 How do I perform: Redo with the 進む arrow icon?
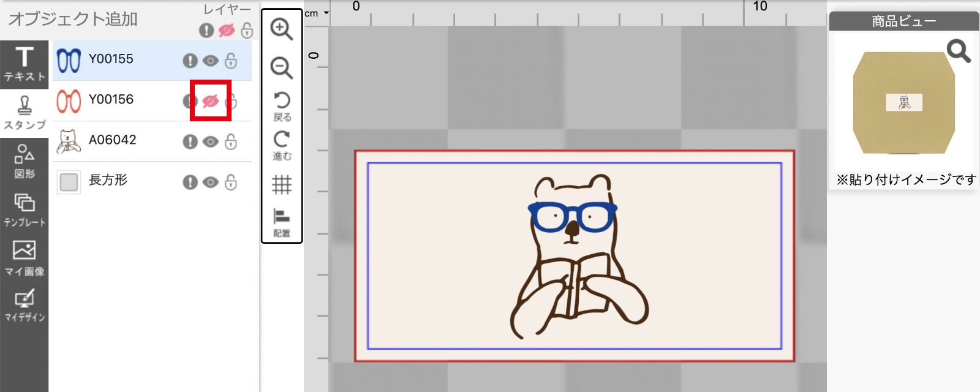[x=282, y=145]
